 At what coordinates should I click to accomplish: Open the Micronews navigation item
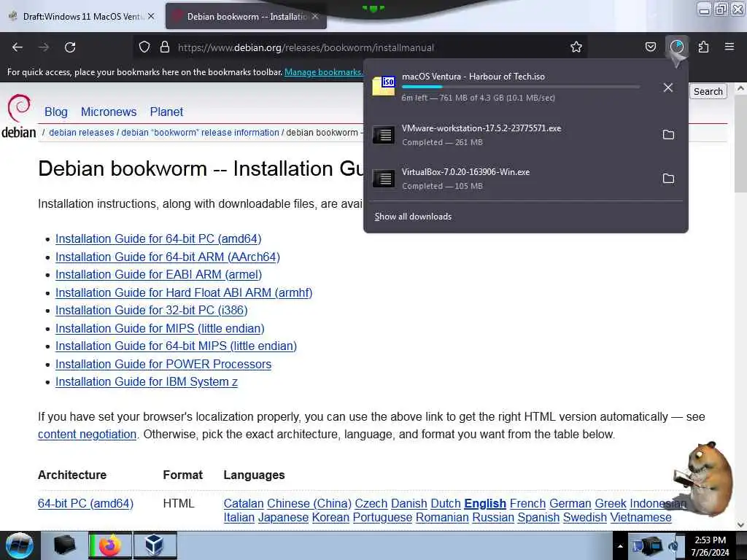(x=109, y=112)
